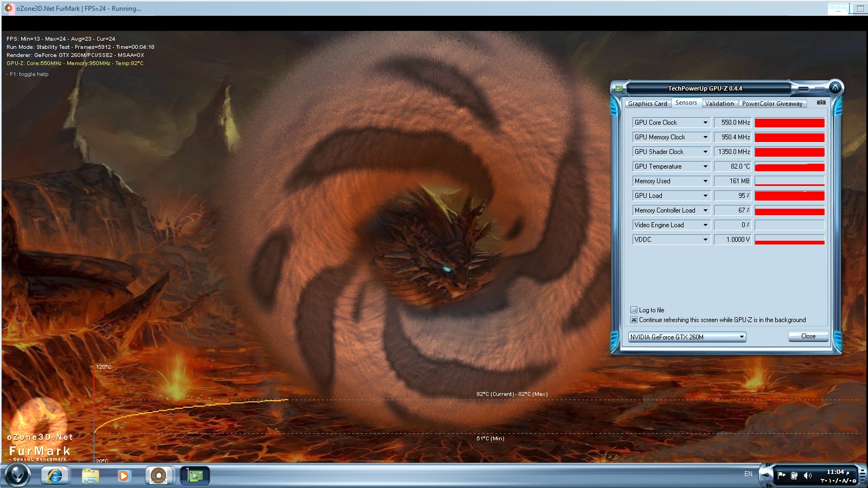This screenshot has width=868, height=488.
Task: Open Windows Explorer folder on taskbar
Action: [x=90, y=476]
